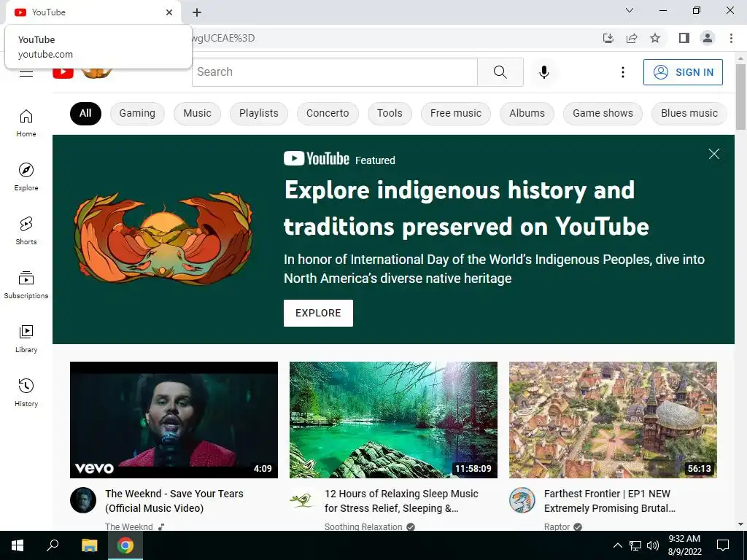Open File Explorer from taskbar
The width and height of the screenshot is (747, 560).
point(89,545)
